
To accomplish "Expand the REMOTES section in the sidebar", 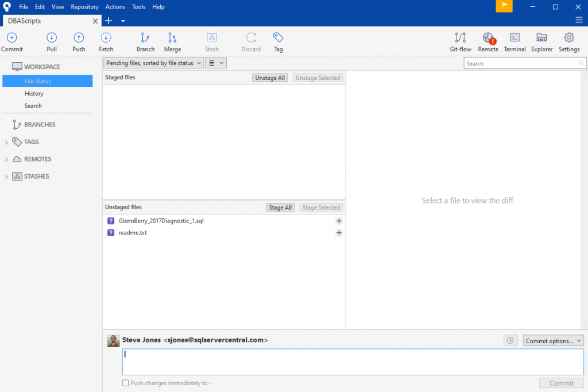I will click(x=6, y=159).
